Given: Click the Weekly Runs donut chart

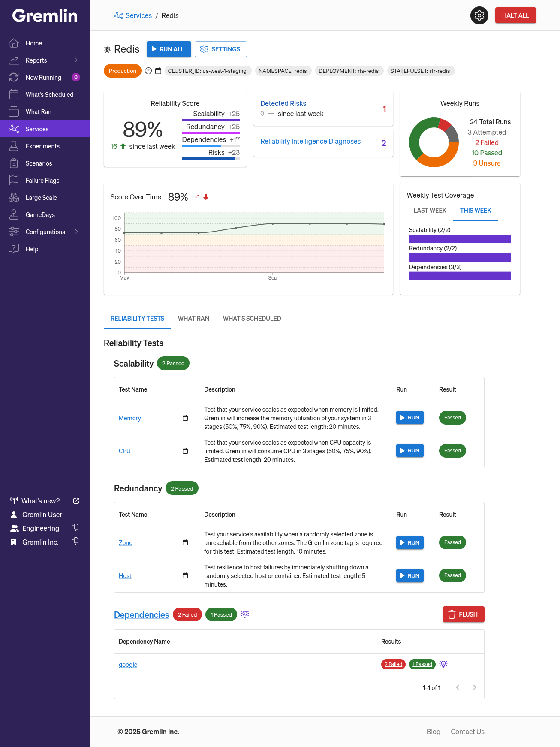Looking at the screenshot, I should pyautogui.click(x=434, y=142).
